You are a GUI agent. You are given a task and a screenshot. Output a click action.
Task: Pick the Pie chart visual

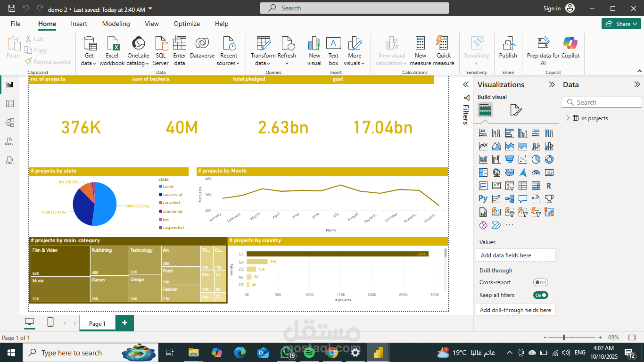coord(536,159)
